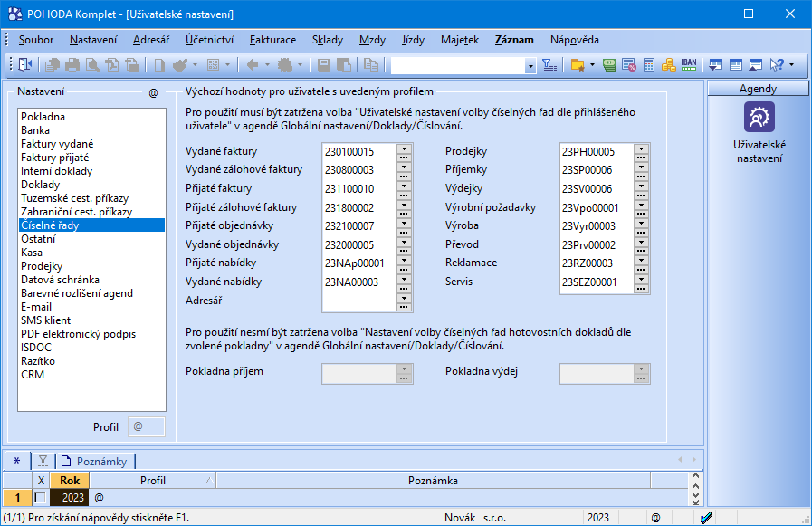Image resolution: width=812 pixels, height=526 pixels.
Task: Click the blue checkmark icon in status bar
Action: pyautogui.click(x=706, y=517)
